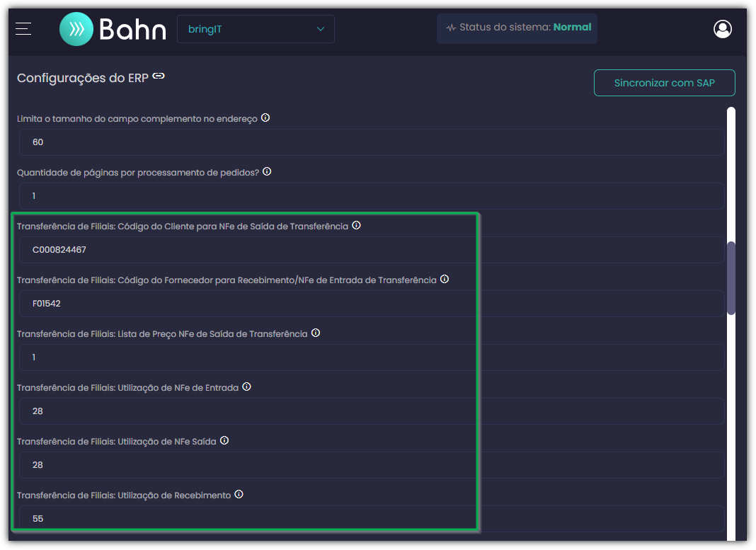This screenshot has height=550, width=756.
Task: Focus the Utilização de NFe Saída field
Action: [x=371, y=465]
